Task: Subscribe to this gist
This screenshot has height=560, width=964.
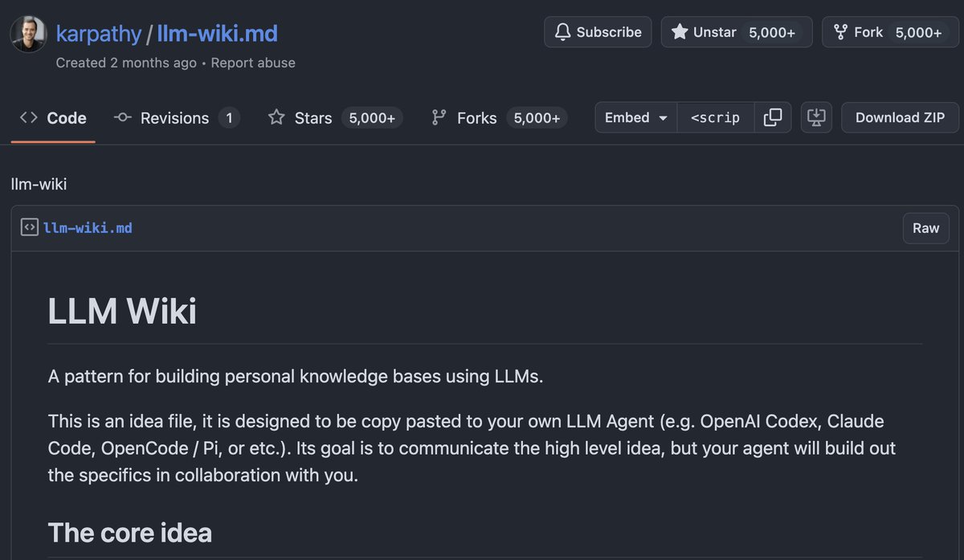Action: coord(598,32)
